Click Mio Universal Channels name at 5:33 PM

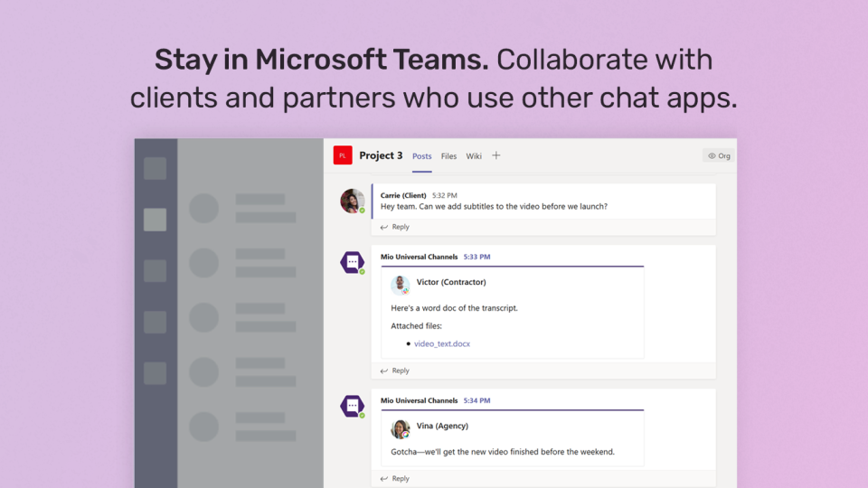419,257
